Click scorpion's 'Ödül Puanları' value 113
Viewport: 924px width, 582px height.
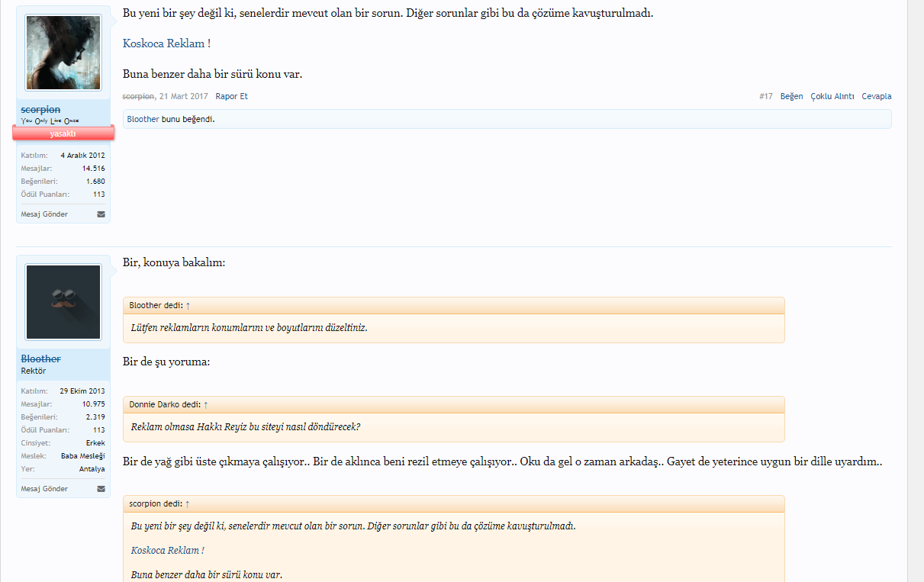pos(99,194)
